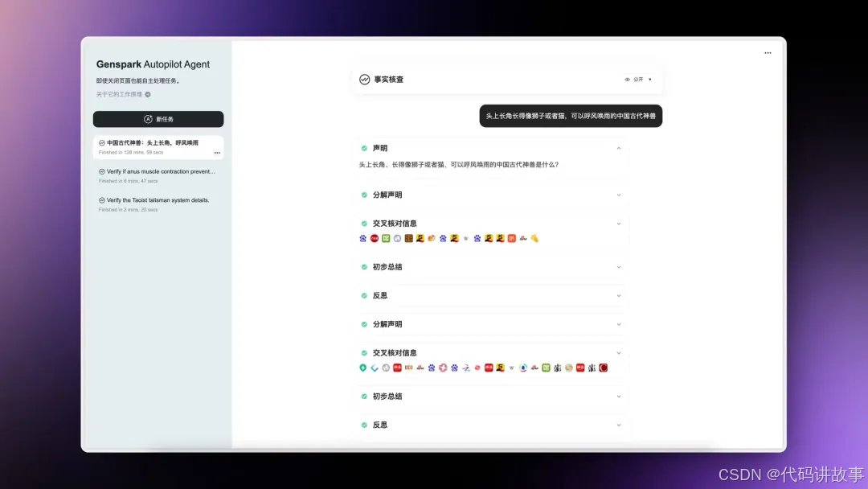Open the 公开 visibility dropdown
868x489 pixels.
[638, 80]
